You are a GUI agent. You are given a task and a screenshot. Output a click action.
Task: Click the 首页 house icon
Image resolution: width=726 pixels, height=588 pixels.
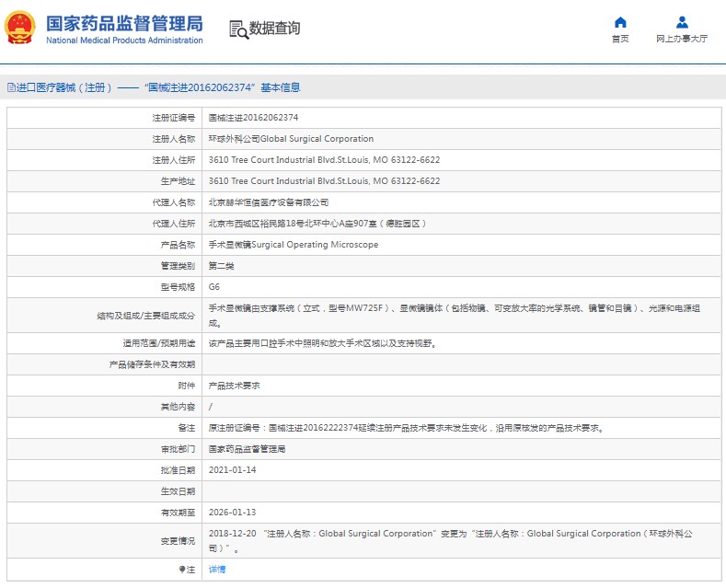point(620,22)
